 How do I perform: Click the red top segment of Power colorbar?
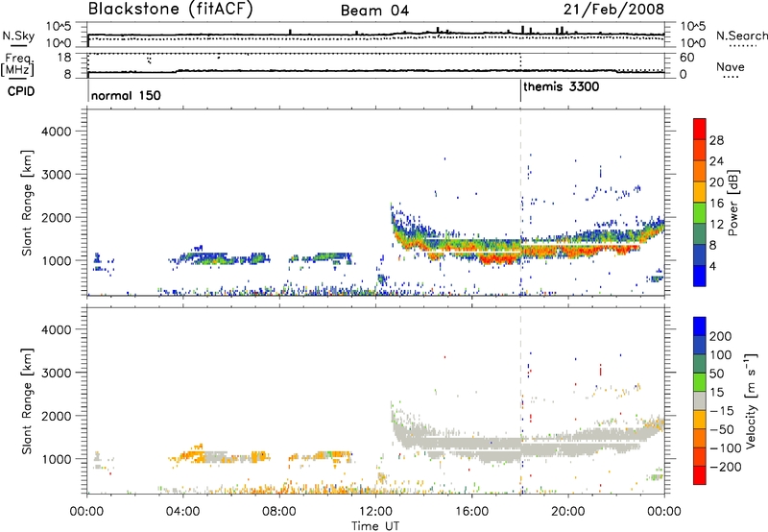tap(700, 129)
